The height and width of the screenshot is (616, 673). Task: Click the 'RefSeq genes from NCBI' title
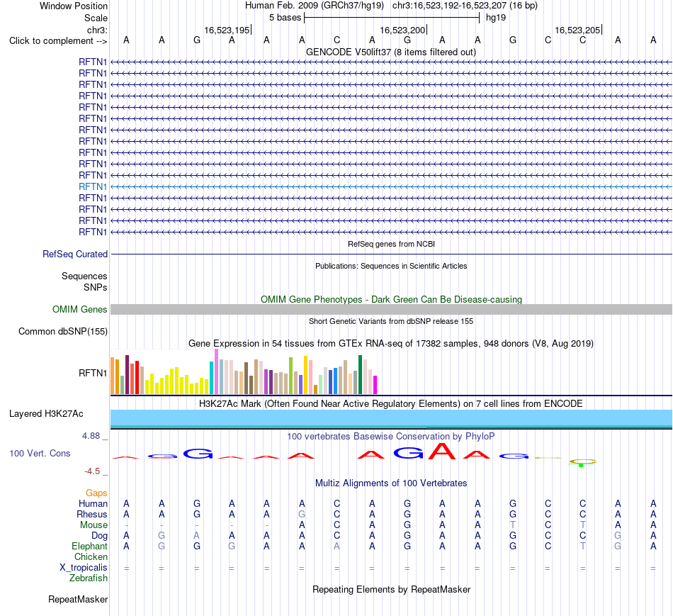tap(391, 244)
